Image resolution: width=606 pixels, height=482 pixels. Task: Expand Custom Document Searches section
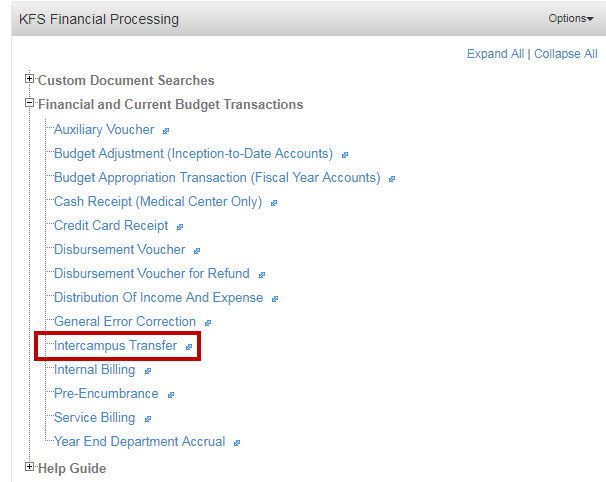(29, 78)
